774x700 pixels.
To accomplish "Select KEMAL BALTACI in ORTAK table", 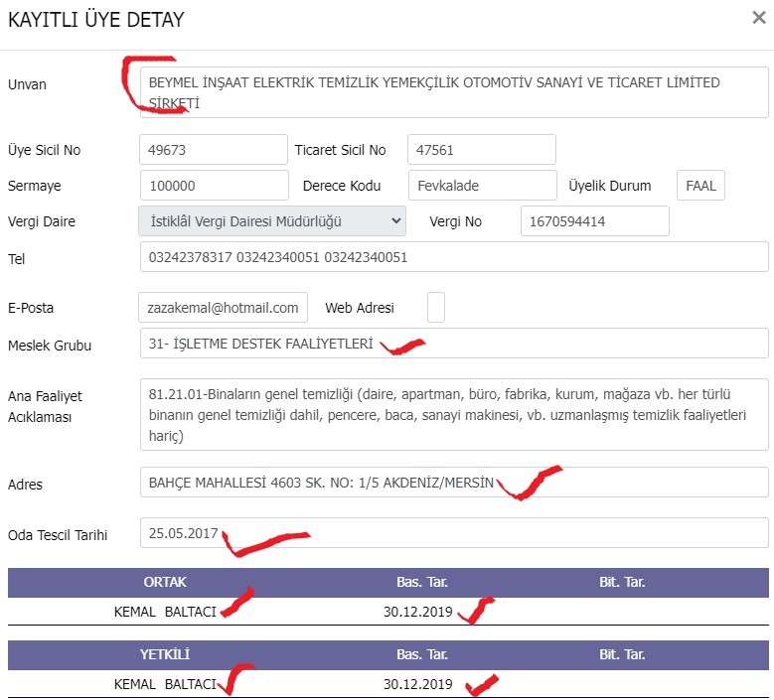I will click(x=165, y=612).
